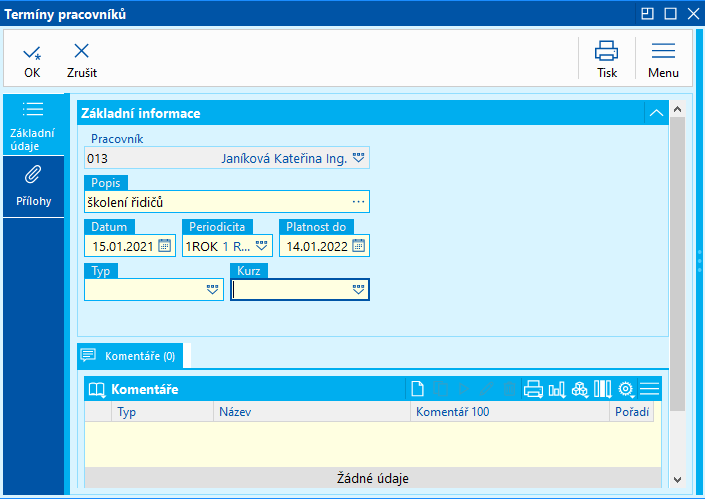Cancel editing with Zrušit
Screen dimensions: 705x499
click(x=81, y=61)
